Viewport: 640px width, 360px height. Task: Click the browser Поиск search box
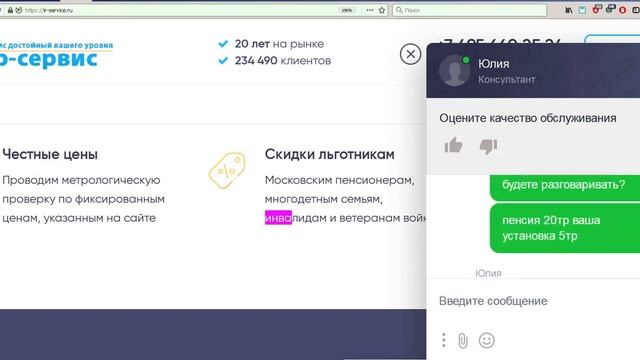coord(469,10)
